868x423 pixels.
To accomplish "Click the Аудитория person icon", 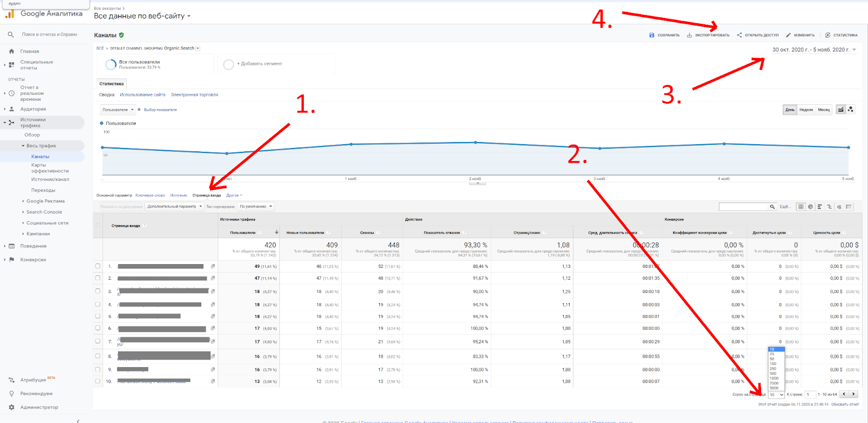I will [11, 109].
